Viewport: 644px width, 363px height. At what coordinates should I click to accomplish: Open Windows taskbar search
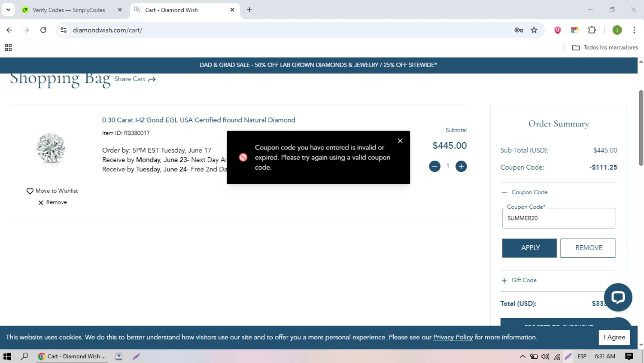(x=24, y=356)
